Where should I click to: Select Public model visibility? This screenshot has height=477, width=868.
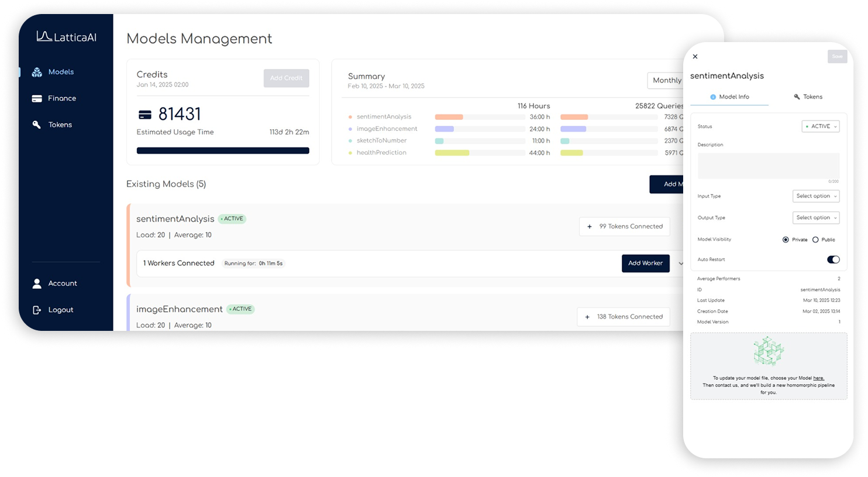coord(815,240)
